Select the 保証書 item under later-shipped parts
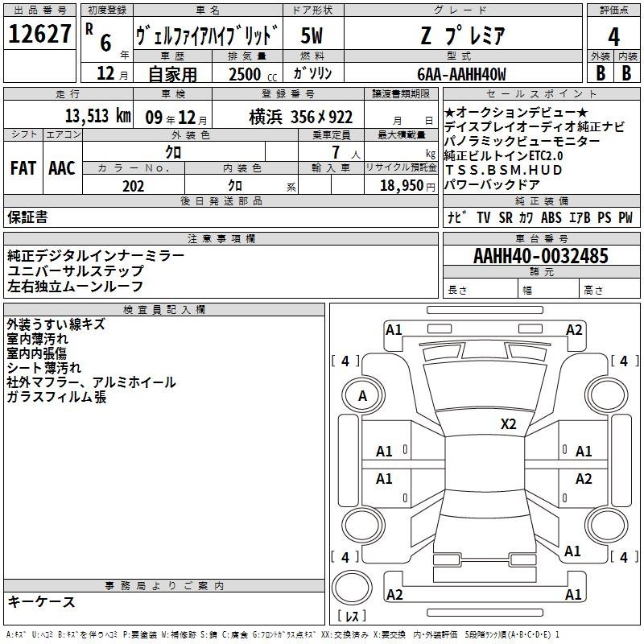Screen dimensions: 644x644 pos(27,217)
